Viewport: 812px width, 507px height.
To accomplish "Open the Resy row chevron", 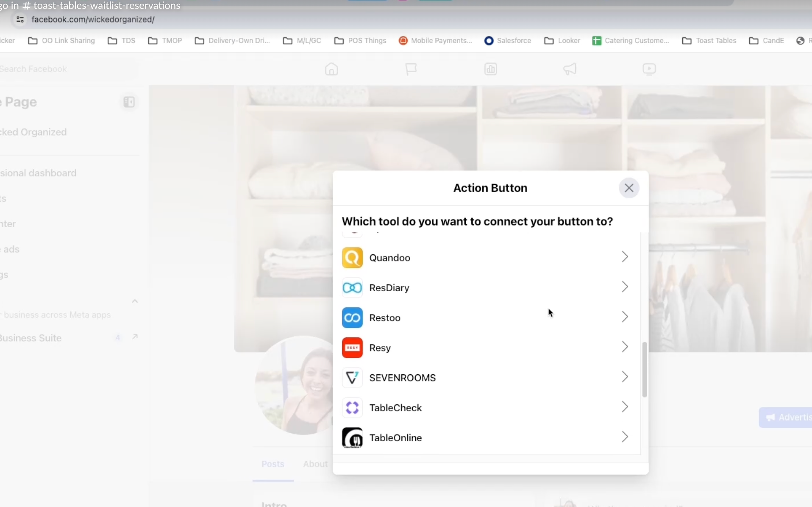I will tap(625, 347).
